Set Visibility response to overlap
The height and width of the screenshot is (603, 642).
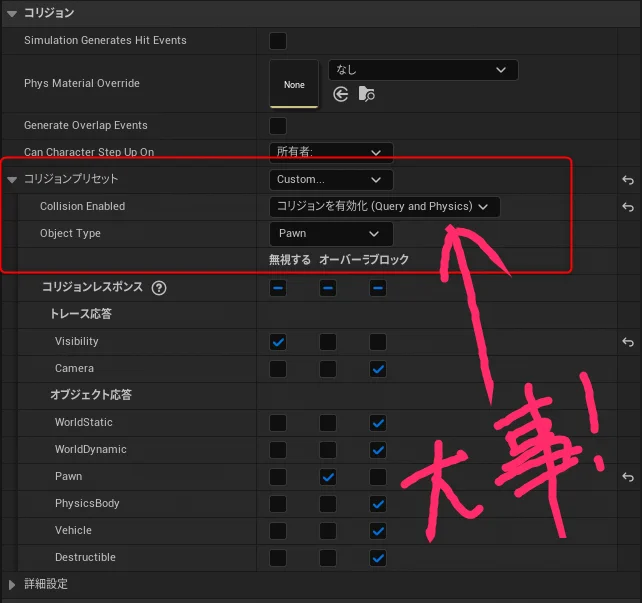(328, 342)
